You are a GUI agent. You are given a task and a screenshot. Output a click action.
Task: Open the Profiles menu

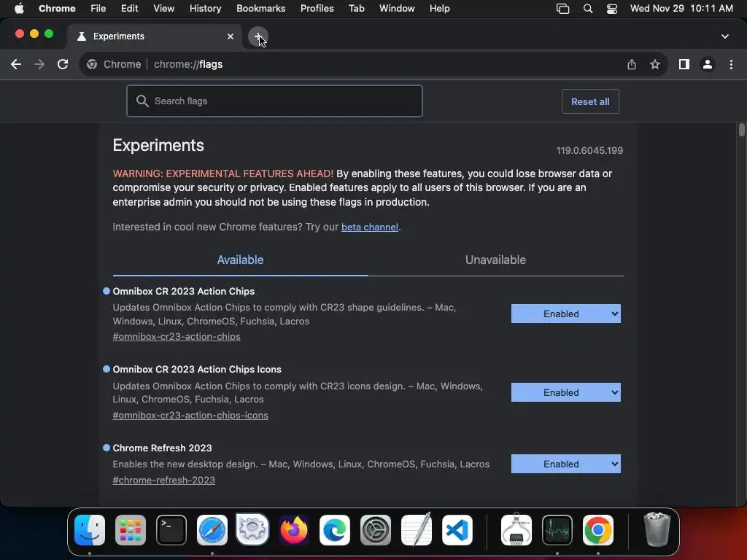(x=317, y=9)
